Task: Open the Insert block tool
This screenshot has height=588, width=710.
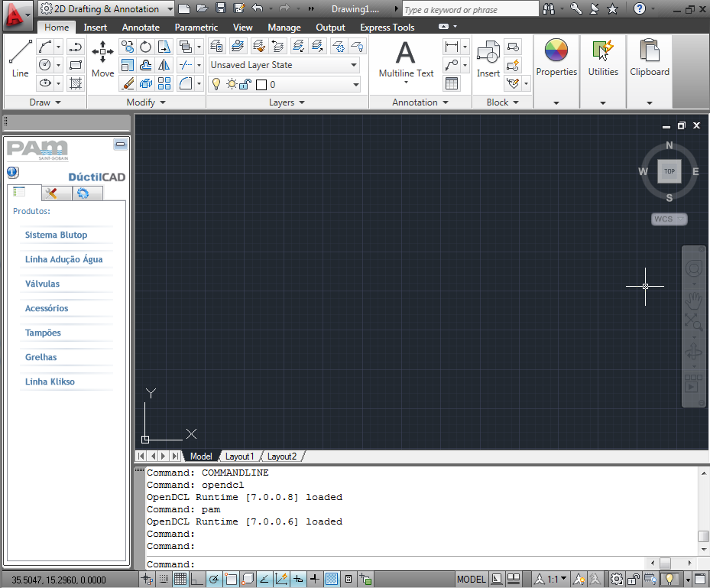Action: (488, 59)
